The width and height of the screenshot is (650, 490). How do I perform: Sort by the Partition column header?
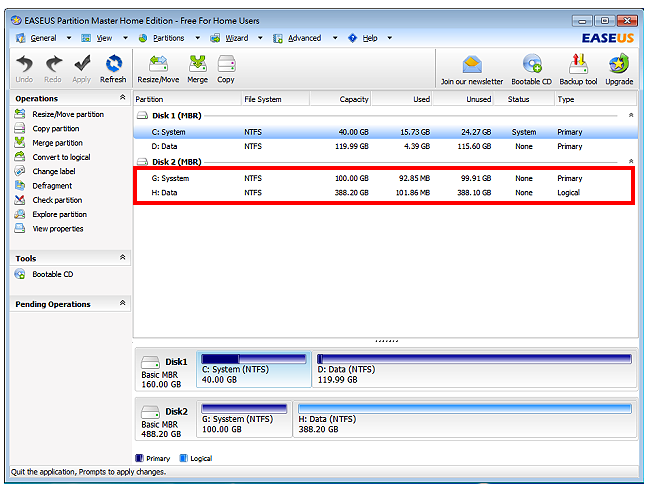pyautogui.click(x=187, y=99)
